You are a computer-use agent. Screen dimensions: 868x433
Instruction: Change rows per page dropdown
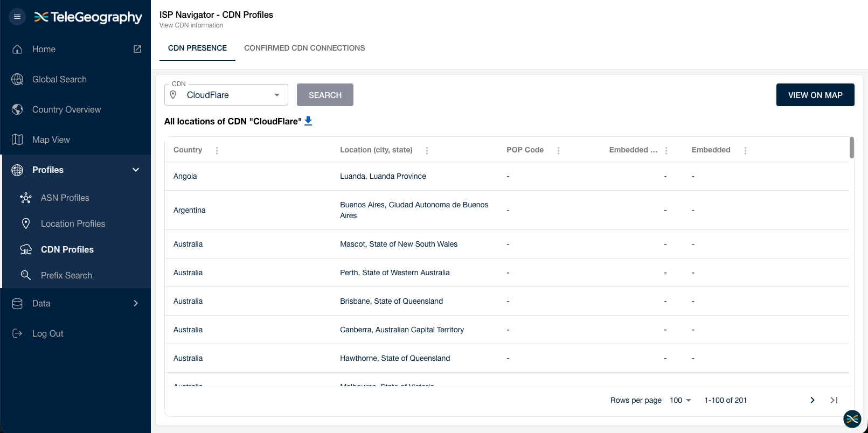[680, 400]
